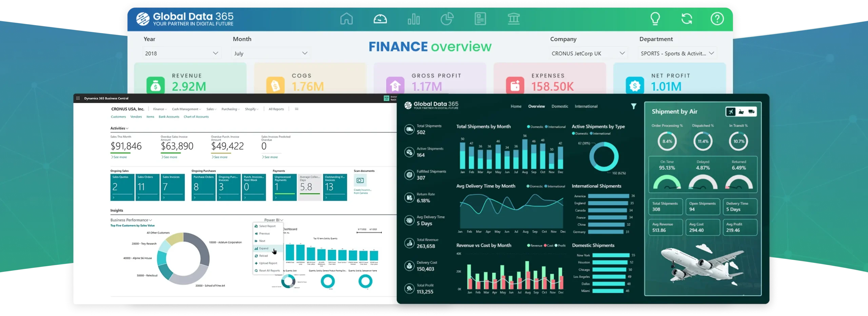Expand the Company dropdown CRONUS JetCorp UK
The height and width of the screenshot is (316, 868).
pyautogui.click(x=588, y=53)
